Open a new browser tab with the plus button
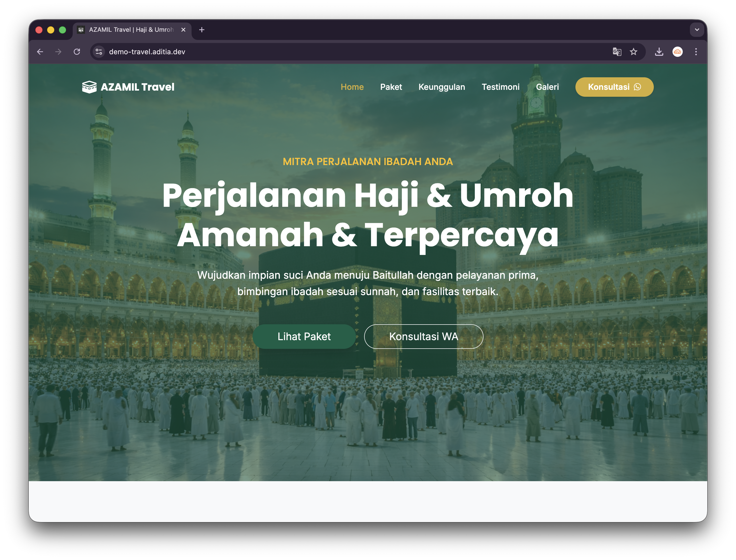 [202, 30]
